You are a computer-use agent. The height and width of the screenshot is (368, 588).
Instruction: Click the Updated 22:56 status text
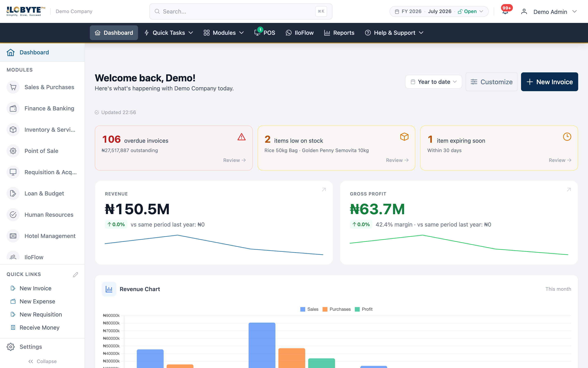(118, 112)
